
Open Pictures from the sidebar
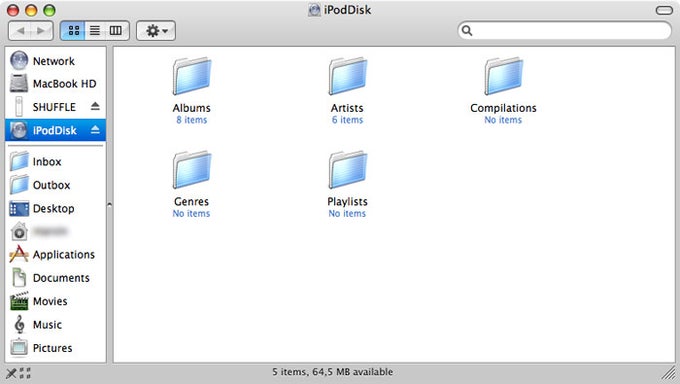click(56, 348)
